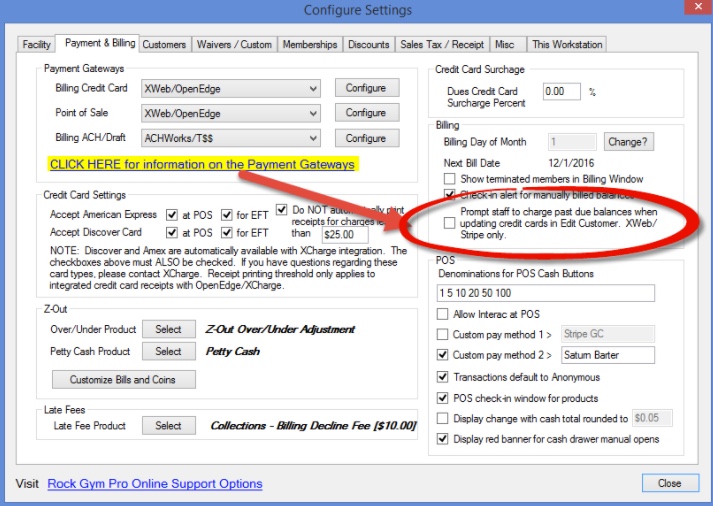The image size is (713, 506).
Task: Select the This Workstation tab
Action: pos(567,45)
